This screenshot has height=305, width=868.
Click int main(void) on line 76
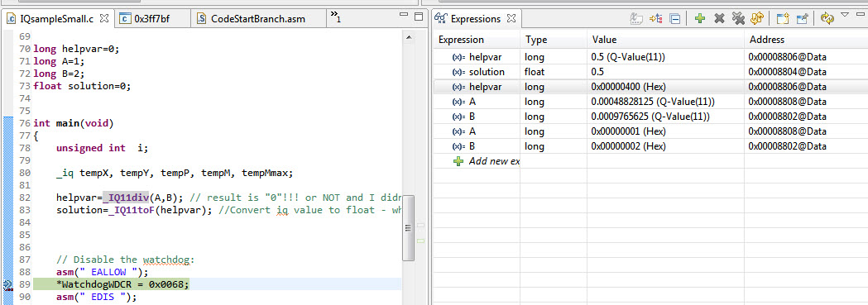74,122
